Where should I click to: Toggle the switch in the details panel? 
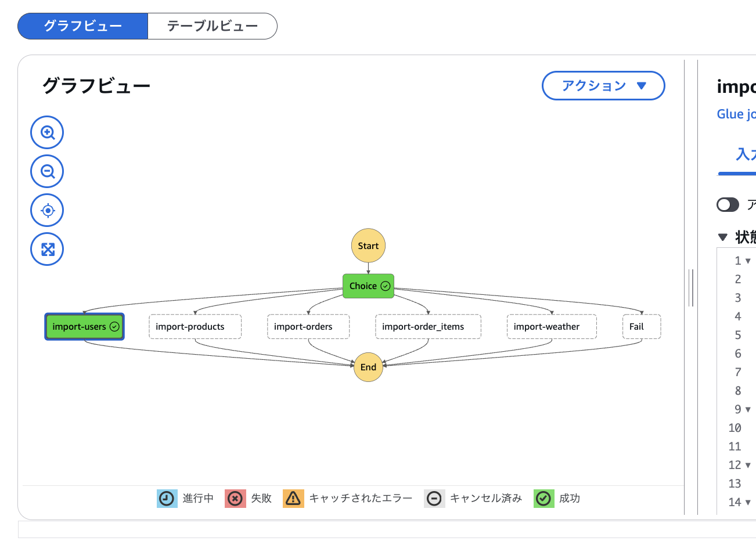point(728,204)
